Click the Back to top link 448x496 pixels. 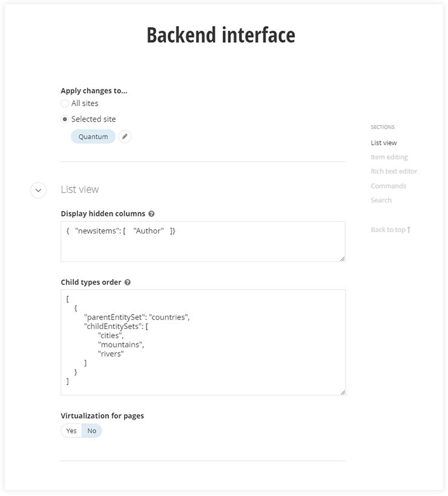(388, 229)
